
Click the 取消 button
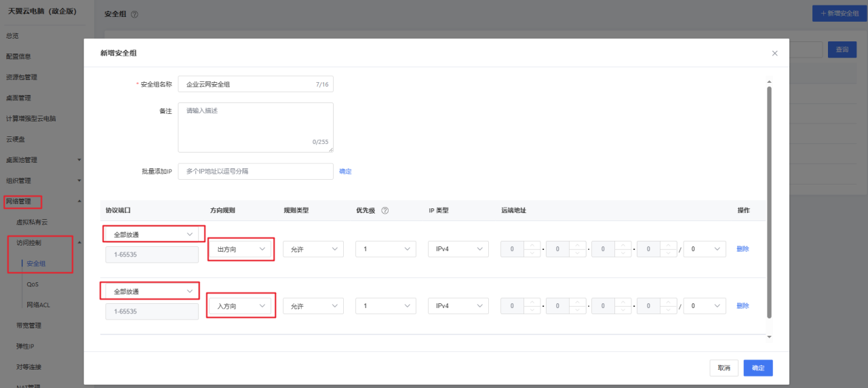pyautogui.click(x=724, y=368)
